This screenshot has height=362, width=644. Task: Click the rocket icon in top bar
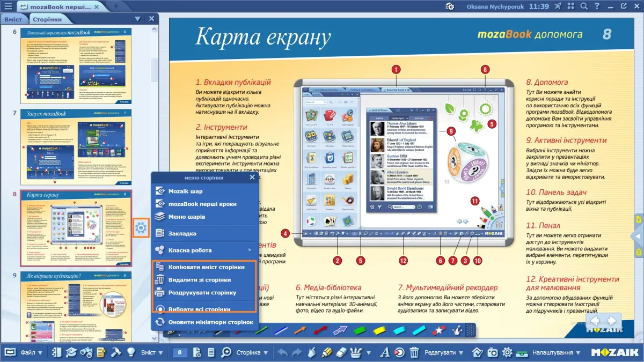coord(558,6)
